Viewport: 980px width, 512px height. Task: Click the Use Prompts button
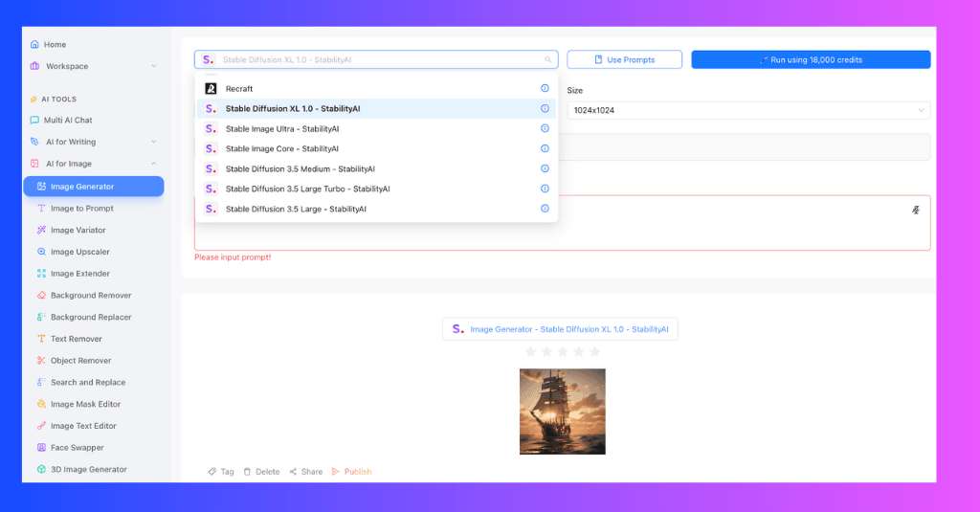click(x=624, y=60)
